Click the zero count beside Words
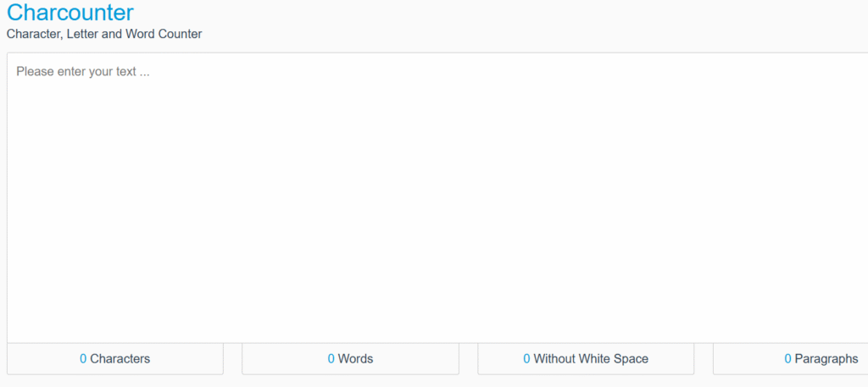Viewport: 868px width, 387px height. 331,359
